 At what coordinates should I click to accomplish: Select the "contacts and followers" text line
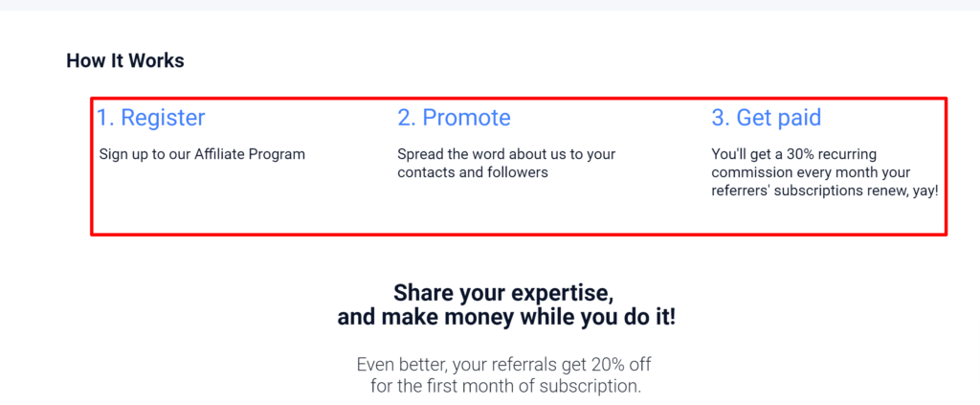pyautogui.click(x=473, y=172)
